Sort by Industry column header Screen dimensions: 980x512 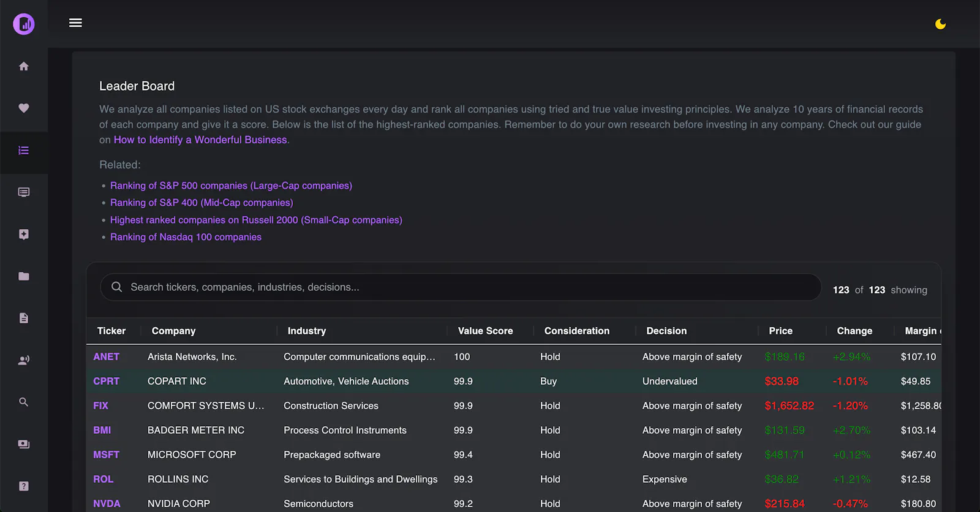coord(307,331)
